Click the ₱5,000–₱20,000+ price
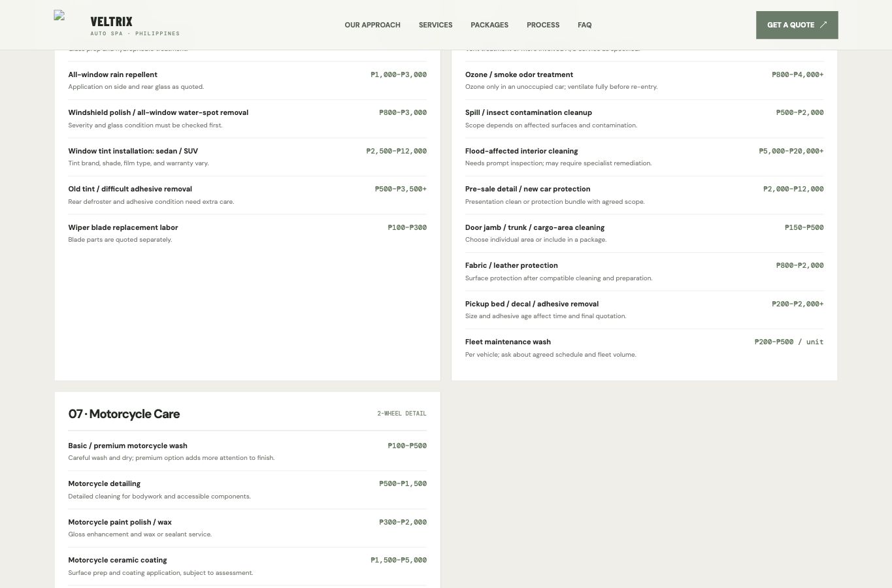Viewport: 892px width, 588px height. 791,151
